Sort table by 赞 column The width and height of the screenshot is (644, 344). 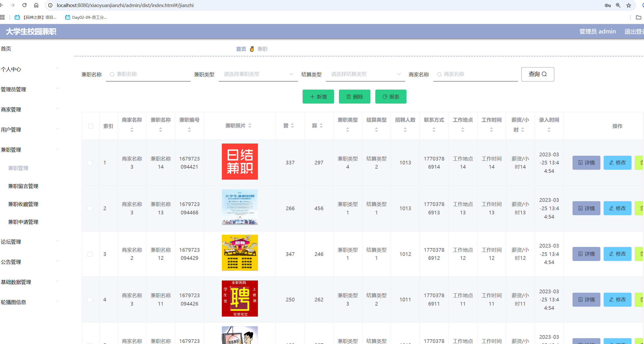292,126
